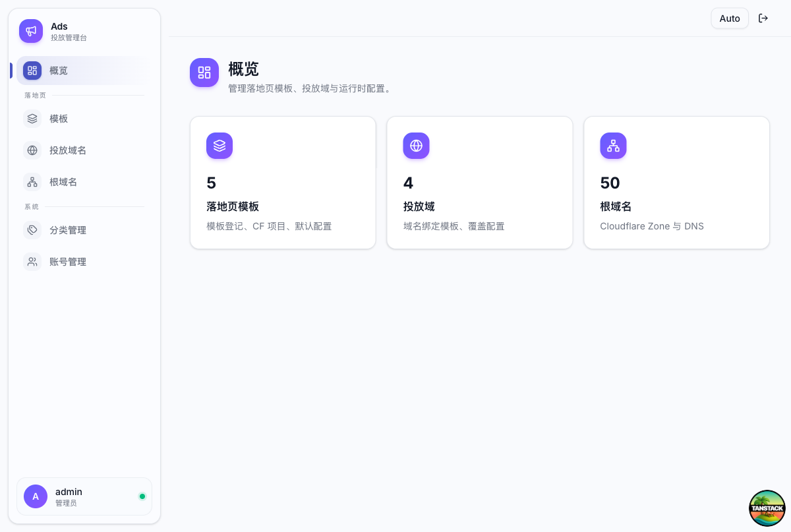Click the green online status dot
Screen dimensions: 791x532
click(142, 496)
